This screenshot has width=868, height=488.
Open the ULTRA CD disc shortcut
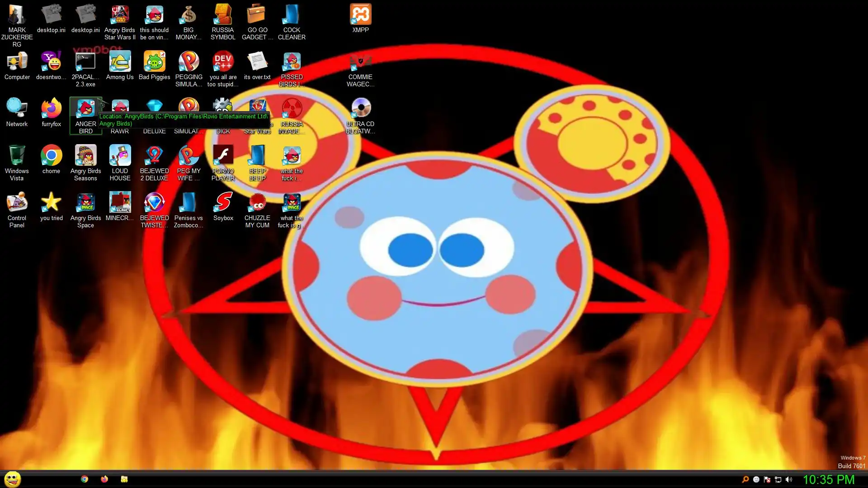coord(360,109)
